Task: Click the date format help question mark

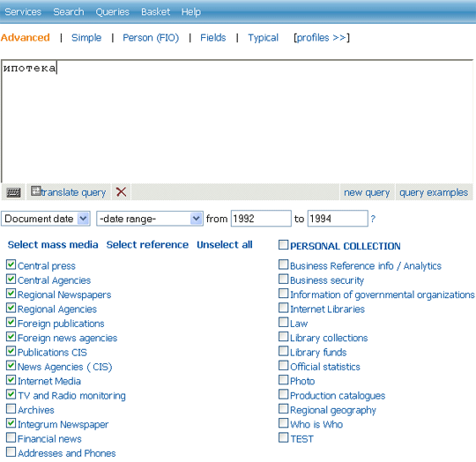Action: point(373,219)
